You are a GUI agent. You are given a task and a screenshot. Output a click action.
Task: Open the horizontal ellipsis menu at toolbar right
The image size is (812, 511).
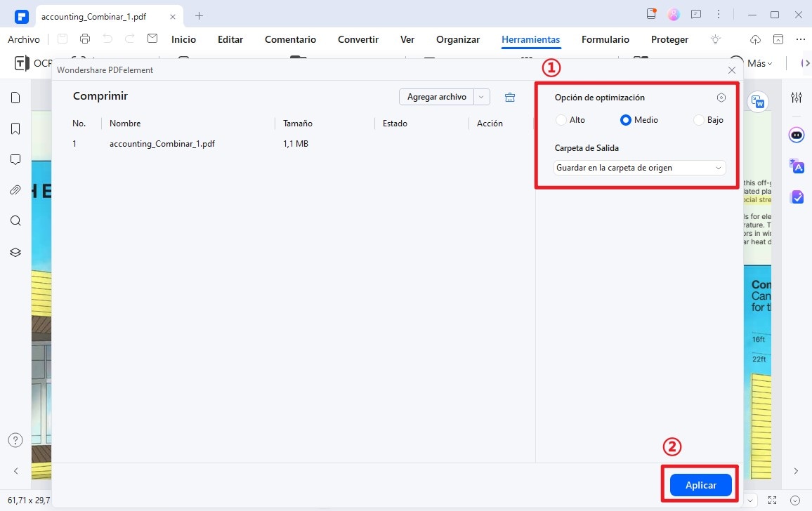(801, 39)
